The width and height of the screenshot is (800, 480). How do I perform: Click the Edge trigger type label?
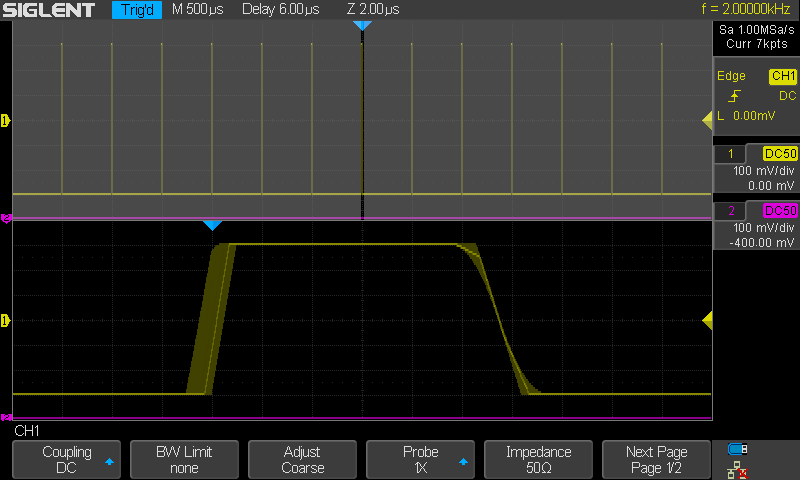pos(731,76)
